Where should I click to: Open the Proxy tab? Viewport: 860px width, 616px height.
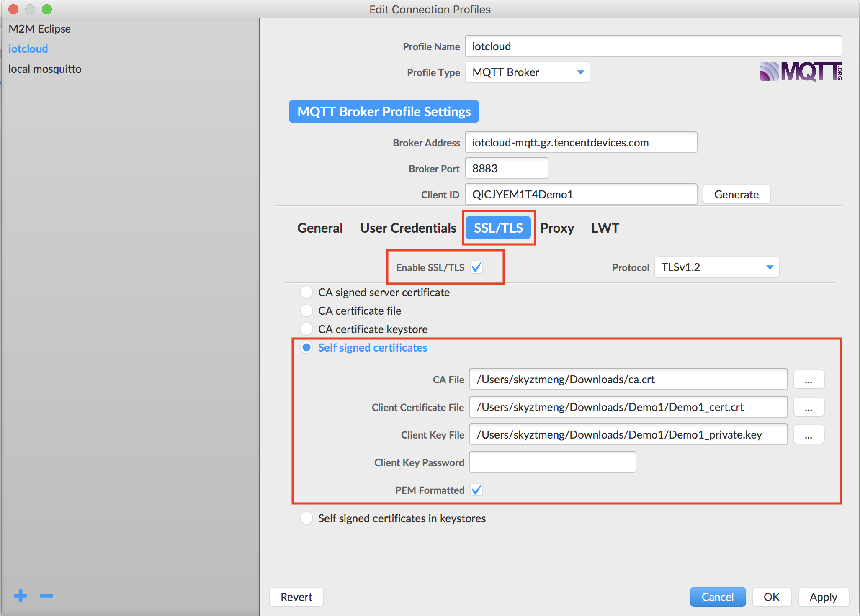tap(557, 228)
